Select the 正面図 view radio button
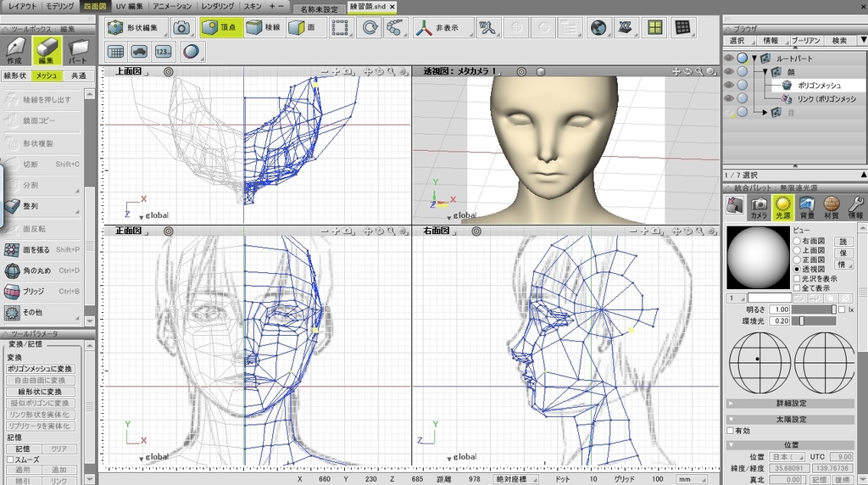The image size is (868, 485). click(x=797, y=259)
